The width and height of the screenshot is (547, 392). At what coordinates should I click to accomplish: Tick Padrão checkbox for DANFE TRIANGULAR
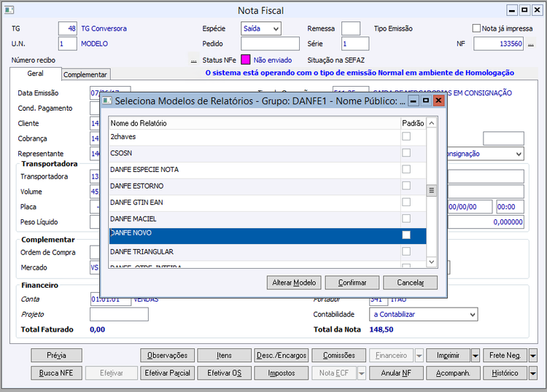point(406,251)
